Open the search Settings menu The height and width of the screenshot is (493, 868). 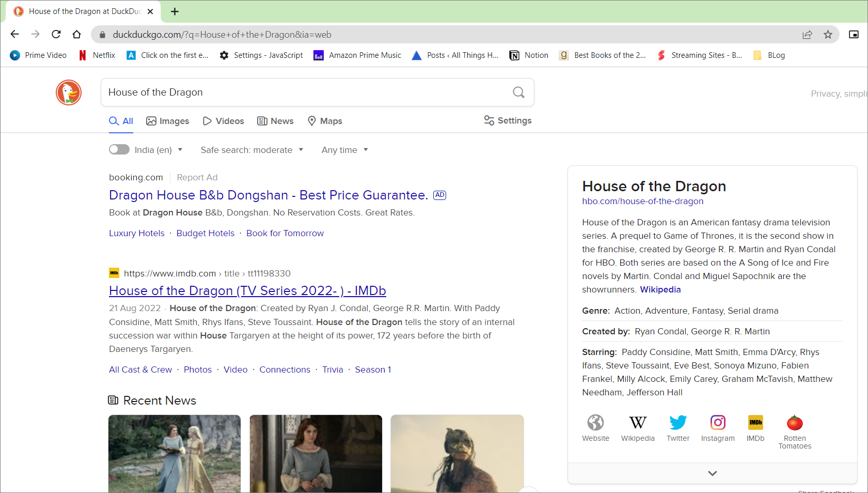pos(508,120)
